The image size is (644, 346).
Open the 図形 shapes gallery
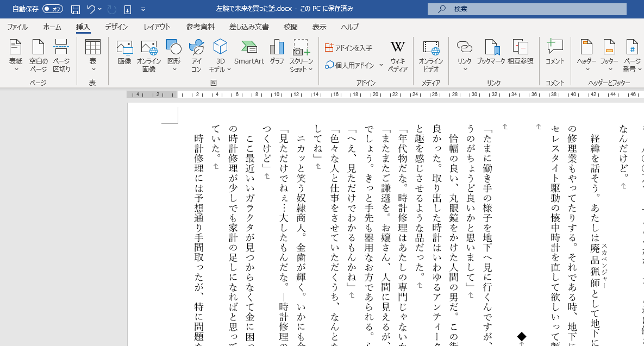(174, 56)
